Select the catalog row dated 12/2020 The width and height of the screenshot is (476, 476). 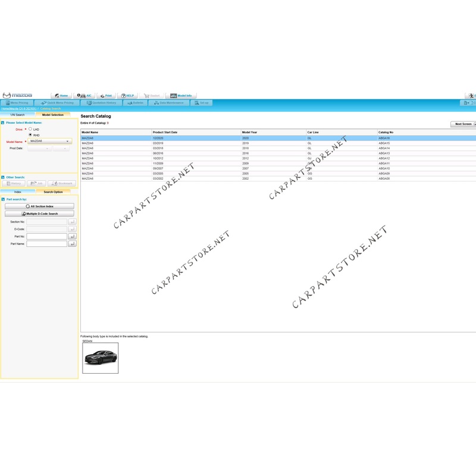(278, 138)
